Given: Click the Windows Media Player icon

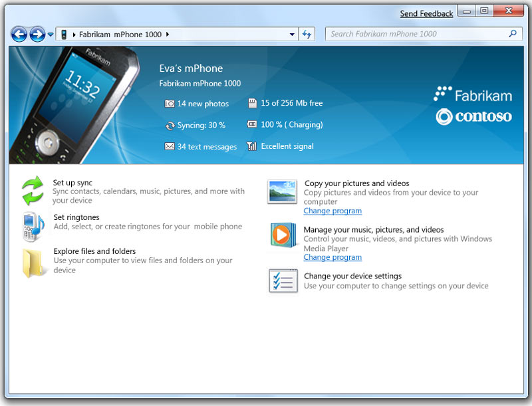Looking at the screenshot, I should [x=283, y=235].
